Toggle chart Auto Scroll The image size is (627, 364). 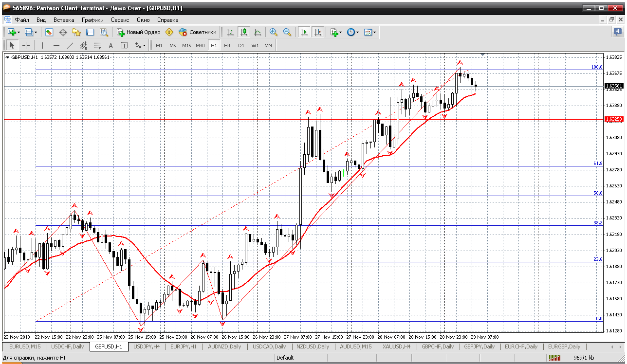pyautogui.click(x=304, y=32)
